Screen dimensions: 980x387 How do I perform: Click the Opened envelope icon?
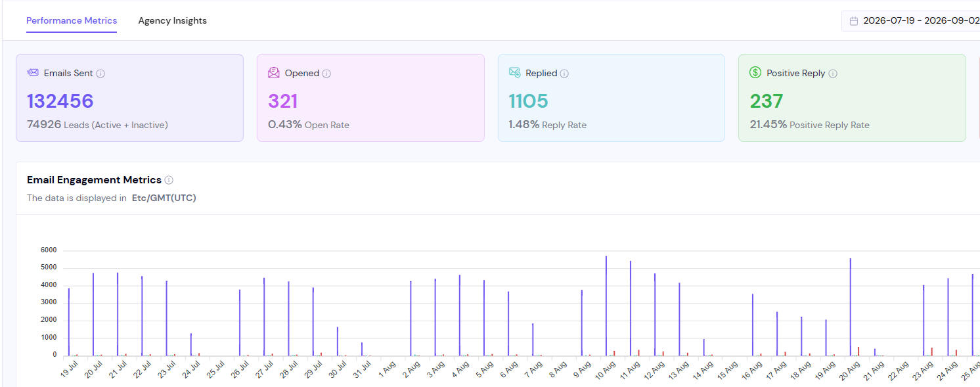point(274,73)
